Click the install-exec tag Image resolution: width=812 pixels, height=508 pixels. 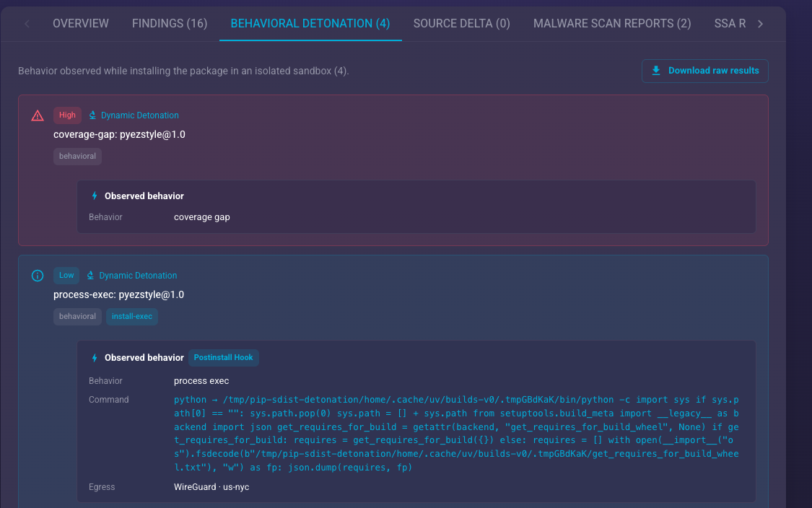tap(132, 316)
